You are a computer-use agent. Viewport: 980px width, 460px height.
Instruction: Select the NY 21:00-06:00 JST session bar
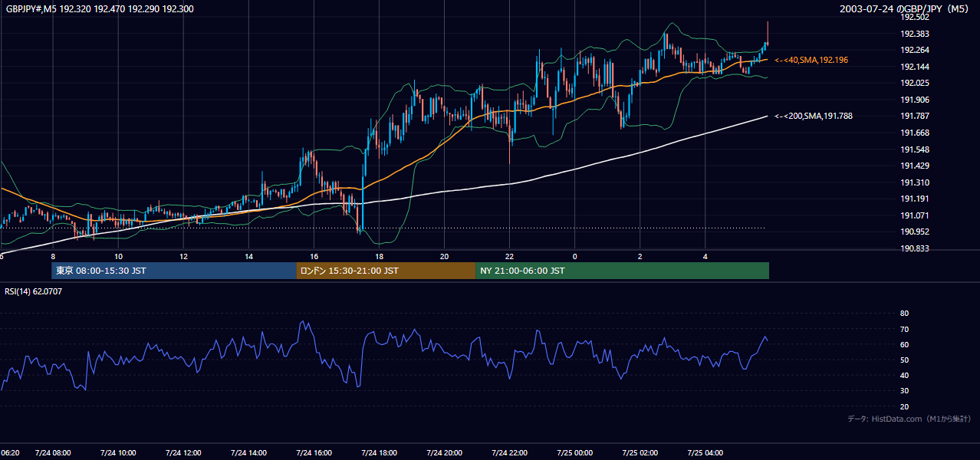click(x=622, y=271)
